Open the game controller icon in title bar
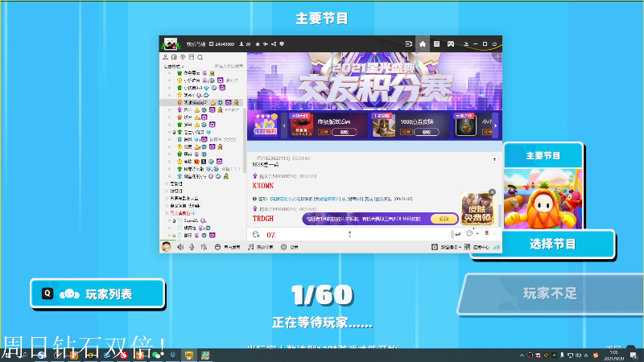The height and width of the screenshot is (362, 644). (451, 44)
